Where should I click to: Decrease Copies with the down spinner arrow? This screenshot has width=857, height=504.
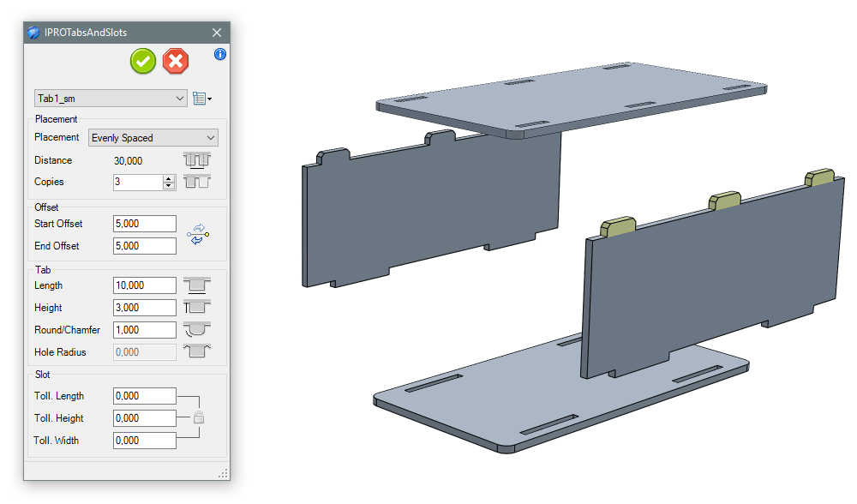point(169,186)
